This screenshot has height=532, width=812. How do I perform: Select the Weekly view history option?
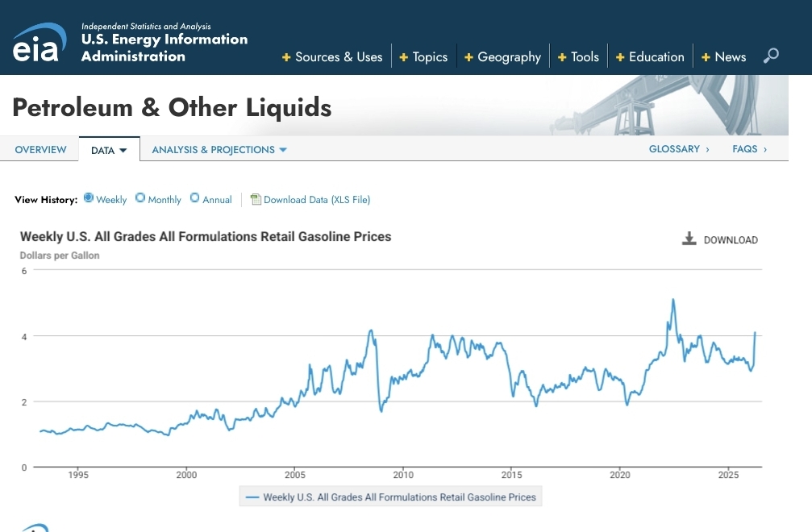[x=89, y=197]
